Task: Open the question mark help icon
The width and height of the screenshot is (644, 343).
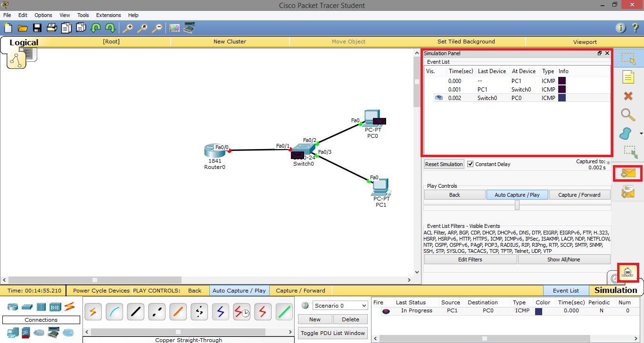Action: tap(635, 28)
